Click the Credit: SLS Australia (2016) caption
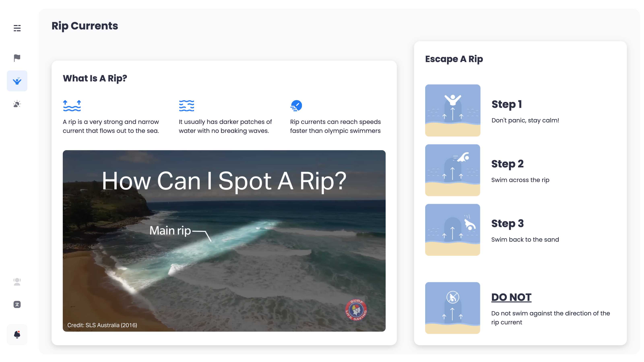 pos(102,325)
